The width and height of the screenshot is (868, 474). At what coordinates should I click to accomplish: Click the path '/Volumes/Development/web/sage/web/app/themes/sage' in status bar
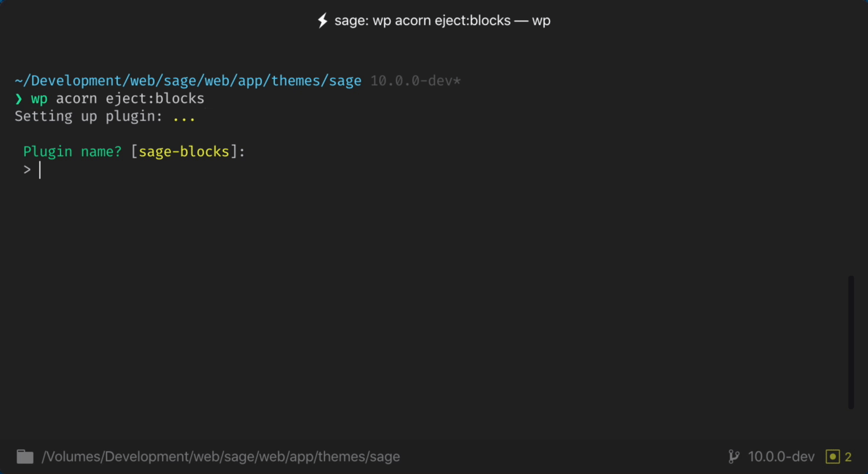click(x=221, y=457)
